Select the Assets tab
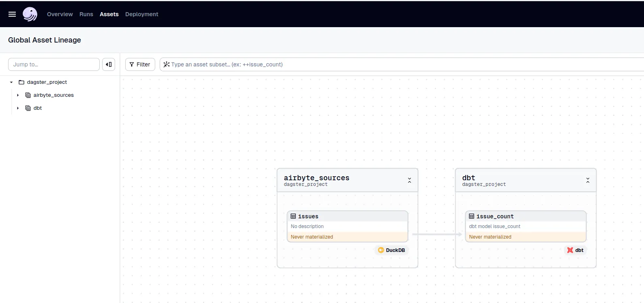644x303 pixels. pos(109,14)
